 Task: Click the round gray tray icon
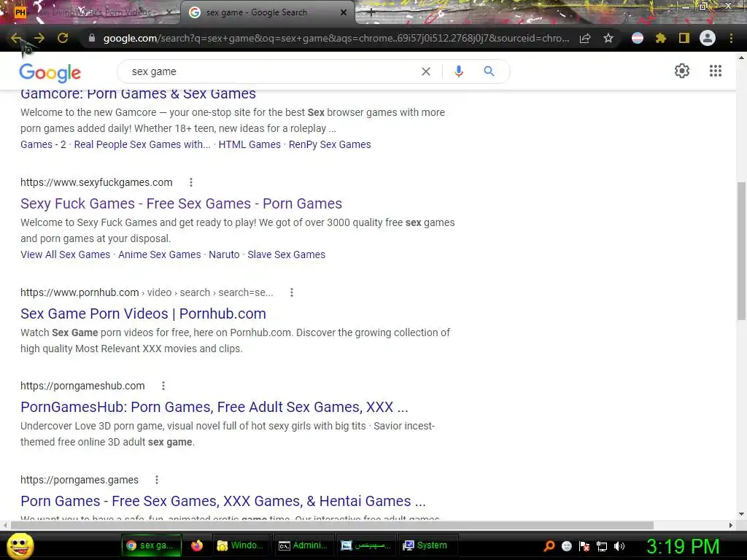click(566, 546)
